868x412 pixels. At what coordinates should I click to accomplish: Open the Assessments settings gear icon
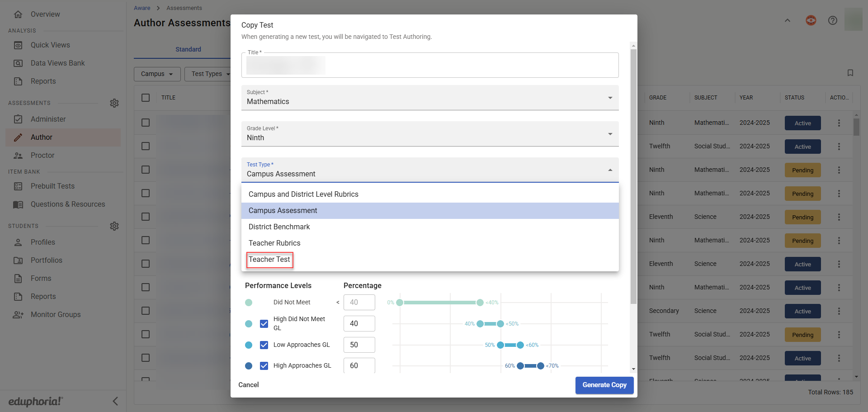click(x=114, y=103)
